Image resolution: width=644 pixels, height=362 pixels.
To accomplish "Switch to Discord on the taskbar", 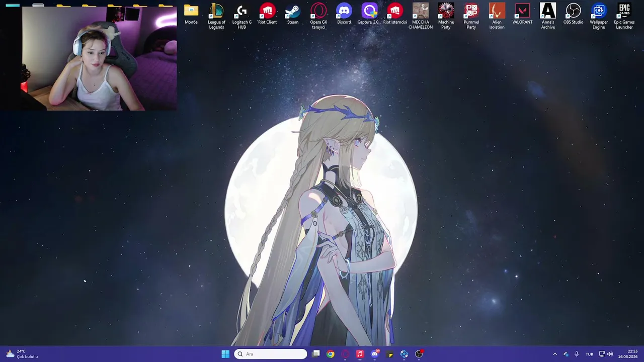I will click(375, 354).
